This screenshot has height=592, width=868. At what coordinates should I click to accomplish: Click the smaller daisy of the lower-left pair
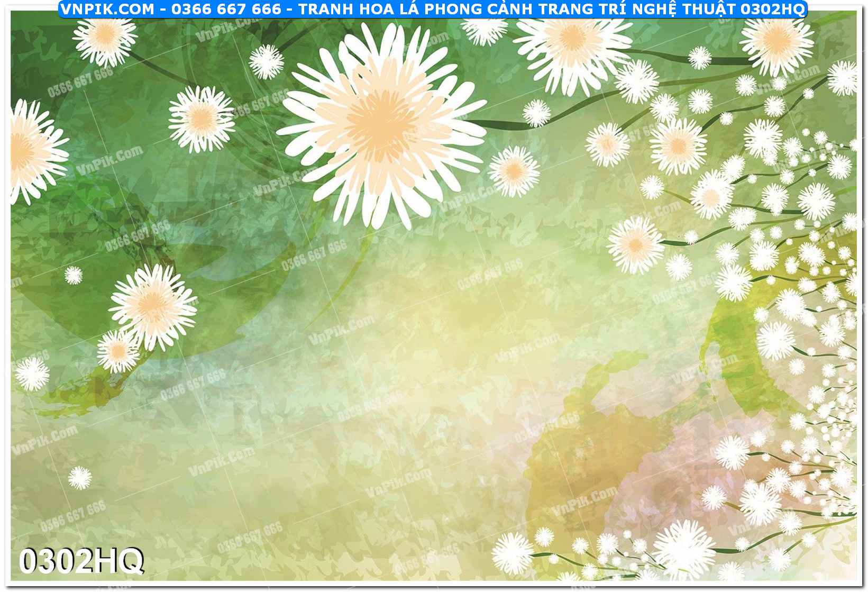(x=117, y=351)
